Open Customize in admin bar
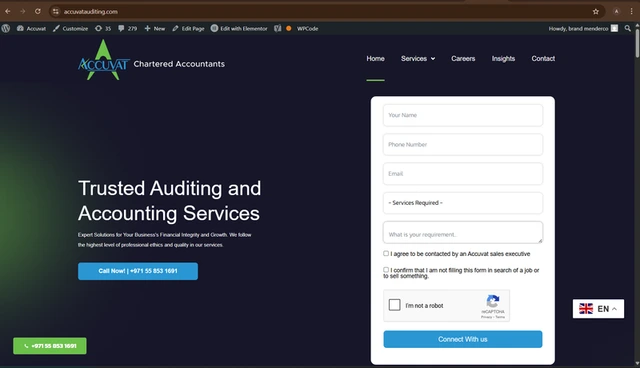640x368 pixels. pyautogui.click(x=70, y=29)
